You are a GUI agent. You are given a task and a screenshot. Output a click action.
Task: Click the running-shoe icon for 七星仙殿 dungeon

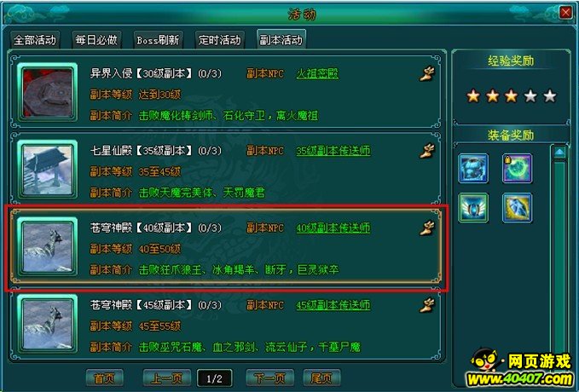[427, 151]
